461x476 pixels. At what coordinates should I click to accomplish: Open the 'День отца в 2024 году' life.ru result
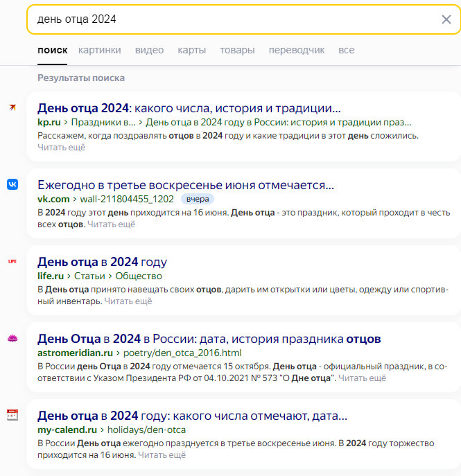point(102,262)
